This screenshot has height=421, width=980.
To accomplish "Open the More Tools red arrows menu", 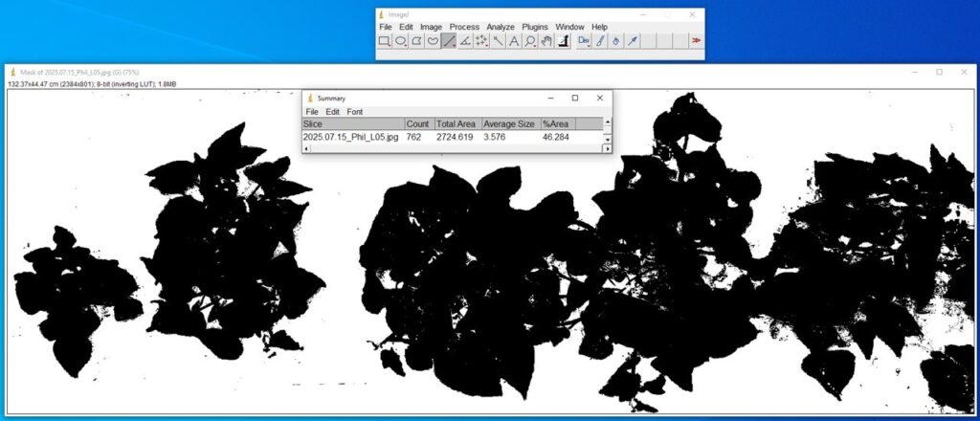I will 697,41.
